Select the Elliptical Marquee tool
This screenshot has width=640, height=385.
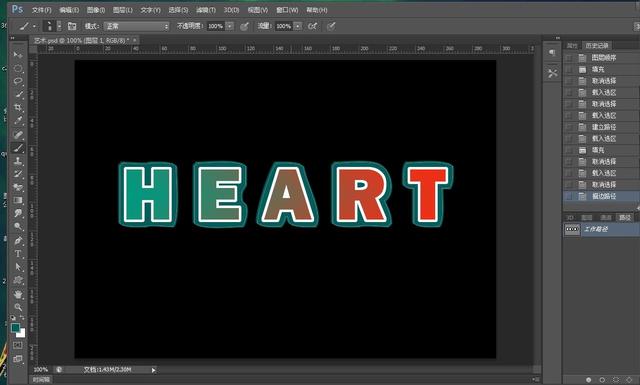pos(18,68)
